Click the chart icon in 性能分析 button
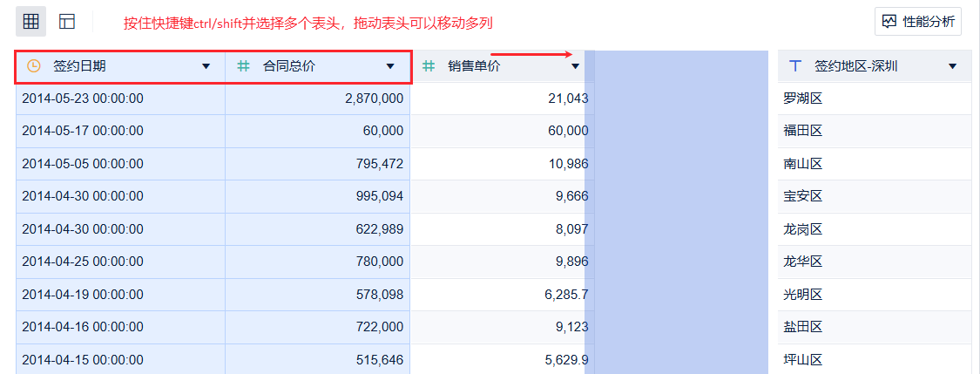 (889, 22)
